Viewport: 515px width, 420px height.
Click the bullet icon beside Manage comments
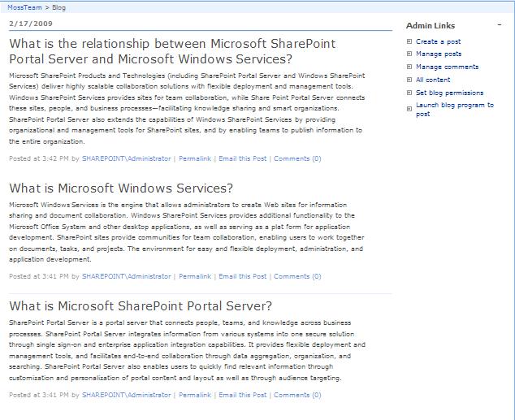point(409,67)
